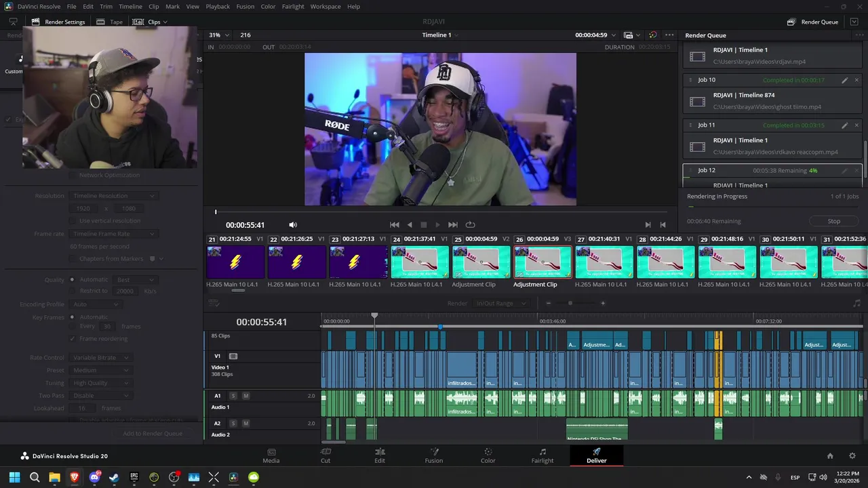This screenshot has height=488, width=868.
Task: Toggle the Tape panel
Action: (x=109, y=22)
